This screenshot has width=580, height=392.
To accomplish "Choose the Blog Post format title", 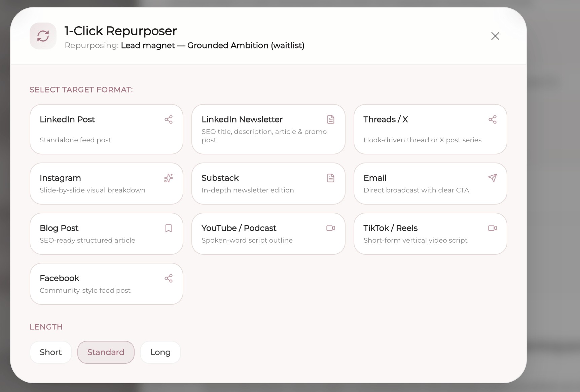I will (59, 228).
